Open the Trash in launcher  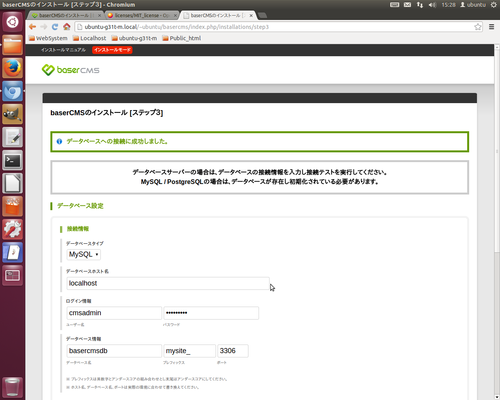tap(13, 387)
